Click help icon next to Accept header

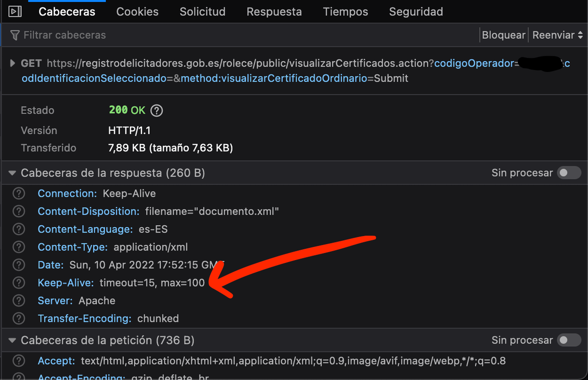coord(19,361)
